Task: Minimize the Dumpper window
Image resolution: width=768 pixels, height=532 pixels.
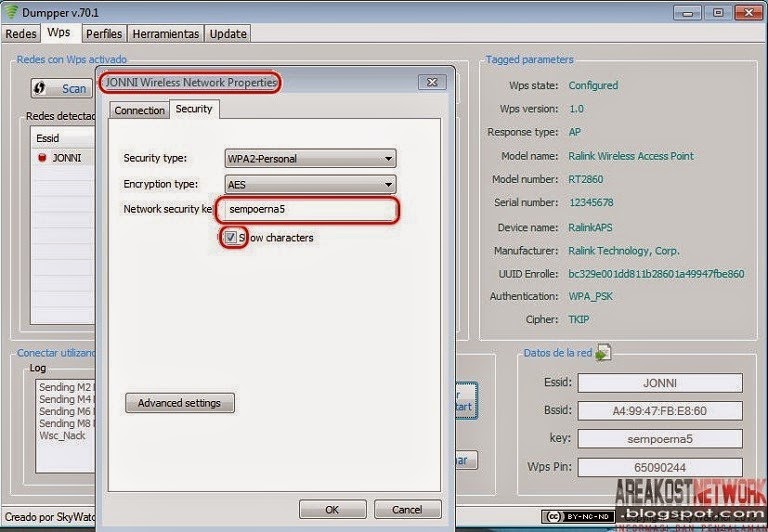Action: pos(688,12)
